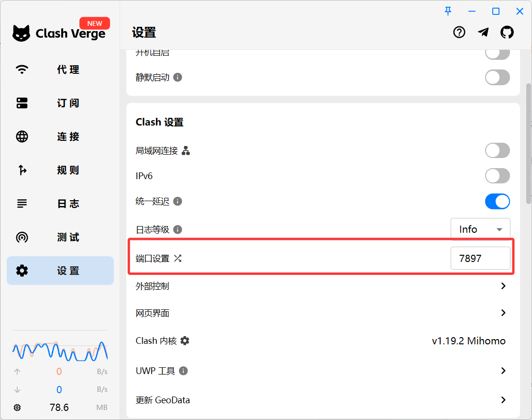Click the info icon beside 静默启动

click(x=177, y=78)
